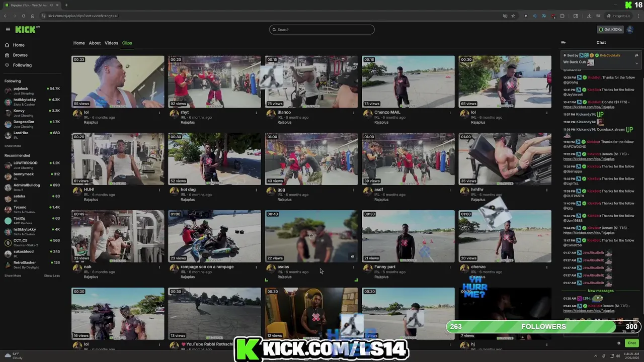Open options menu for 'asdf' clip
644x362 pixels.
(450, 190)
